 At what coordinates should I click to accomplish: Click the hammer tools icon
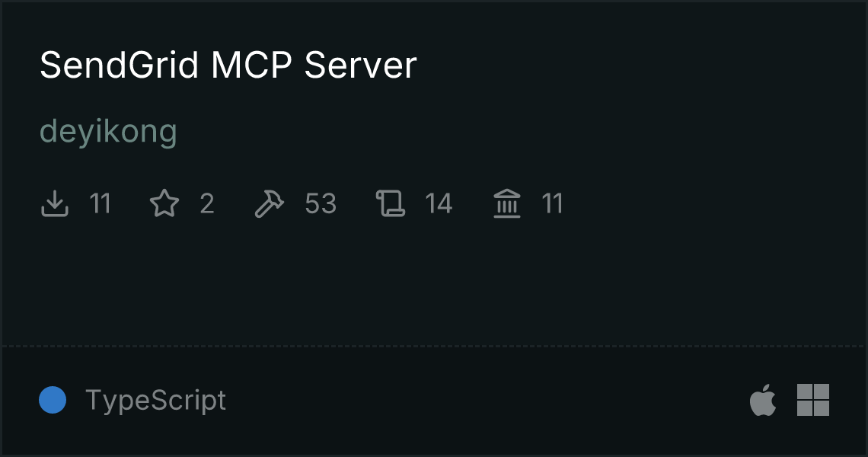(269, 203)
